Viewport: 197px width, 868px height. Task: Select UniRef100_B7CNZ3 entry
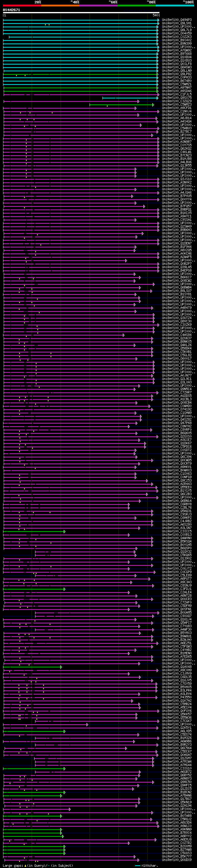[177, 155]
